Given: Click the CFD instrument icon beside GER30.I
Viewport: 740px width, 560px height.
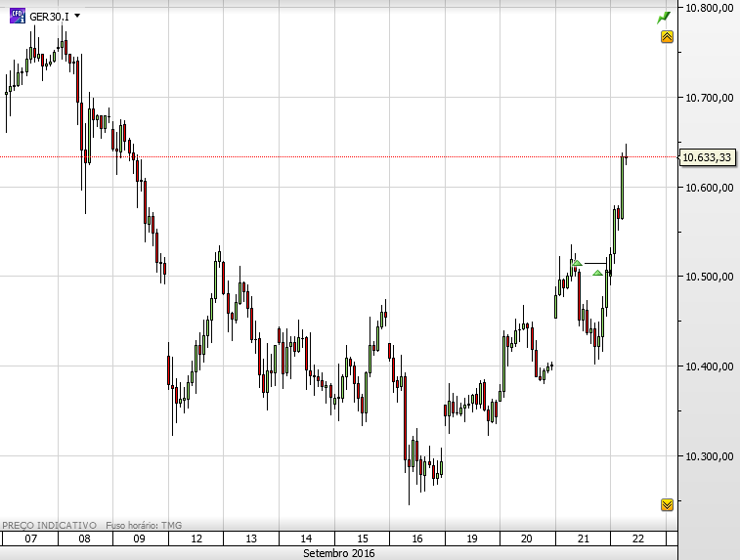Looking at the screenshot, I should coord(18,16).
